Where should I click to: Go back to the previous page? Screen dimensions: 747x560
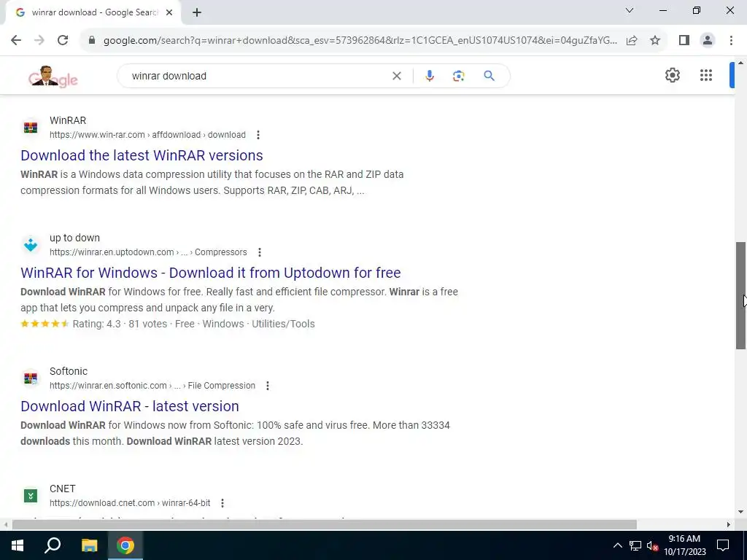[16, 40]
